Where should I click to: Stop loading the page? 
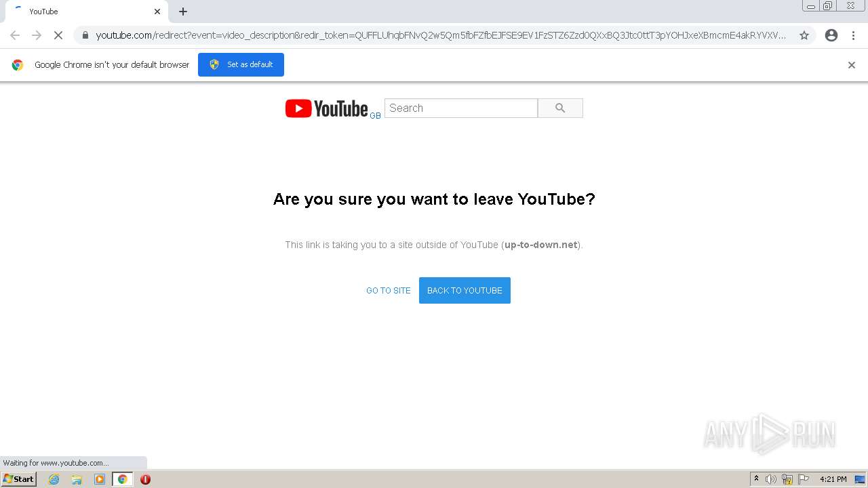click(58, 35)
